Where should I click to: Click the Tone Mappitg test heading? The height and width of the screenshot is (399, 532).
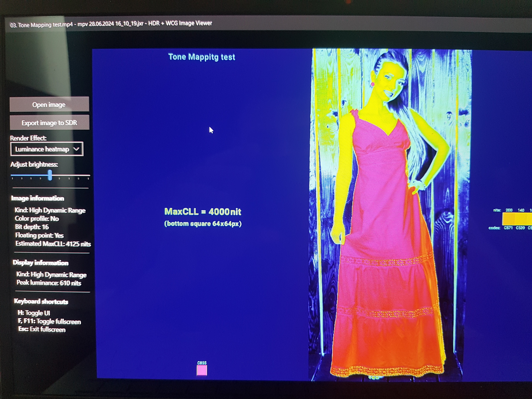pyautogui.click(x=201, y=57)
